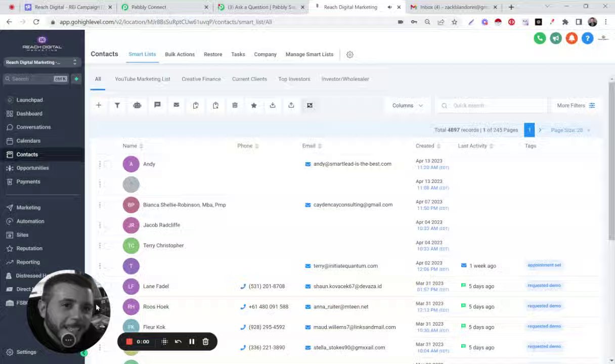Check the Terry Christopher row checkbox
615x364 pixels.
pos(108,246)
